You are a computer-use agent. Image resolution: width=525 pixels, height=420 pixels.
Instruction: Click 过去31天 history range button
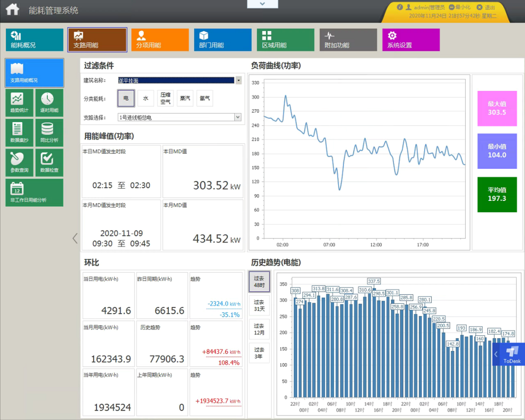259,305
